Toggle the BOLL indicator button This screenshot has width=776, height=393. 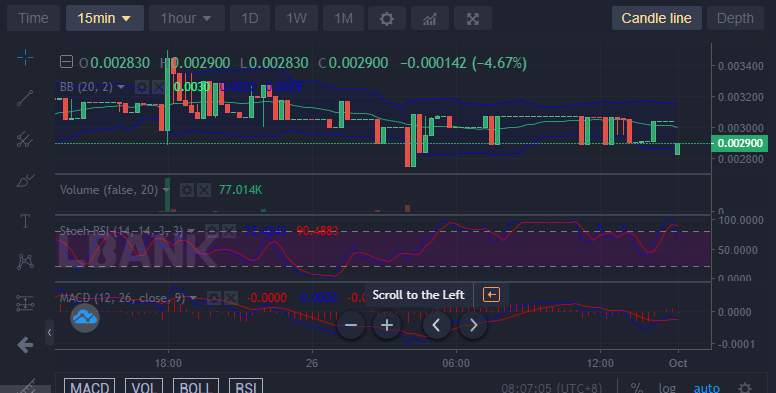pyautogui.click(x=196, y=387)
